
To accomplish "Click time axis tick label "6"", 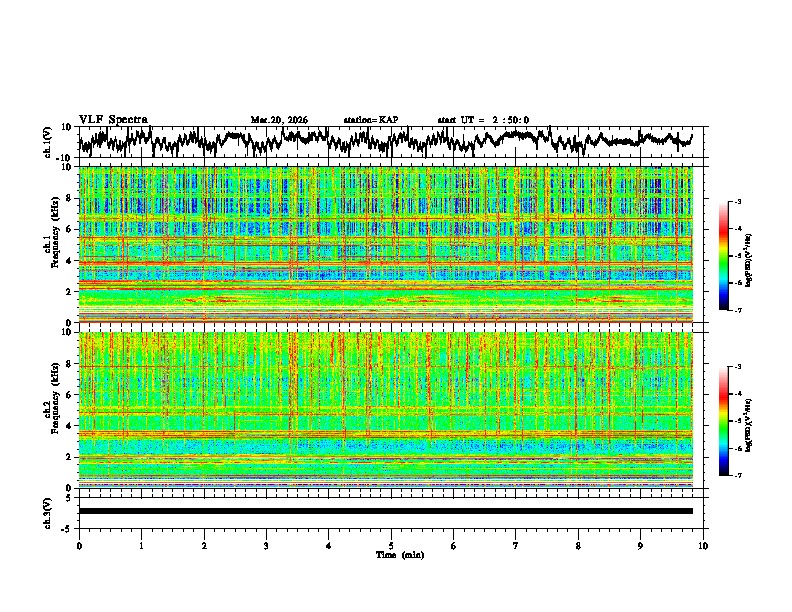I will coord(454,546).
